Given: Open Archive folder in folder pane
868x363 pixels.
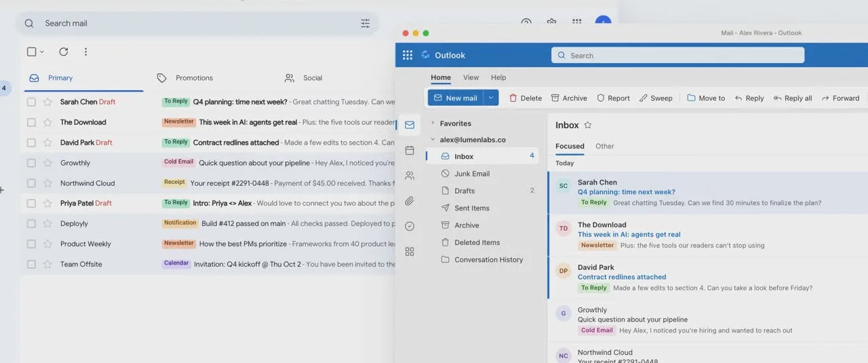Looking at the screenshot, I should pos(482,225).
